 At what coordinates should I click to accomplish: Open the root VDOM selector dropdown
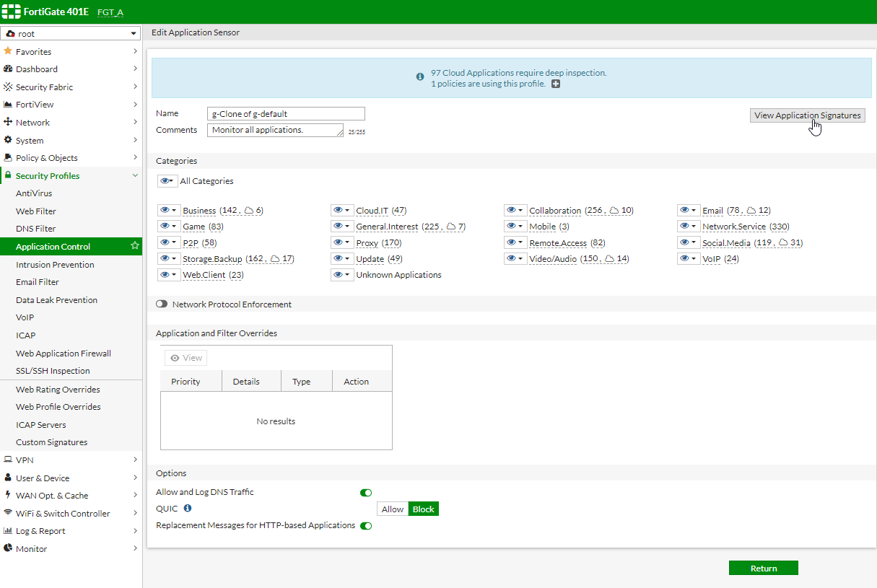pyautogui.click(x=71, y=34)
